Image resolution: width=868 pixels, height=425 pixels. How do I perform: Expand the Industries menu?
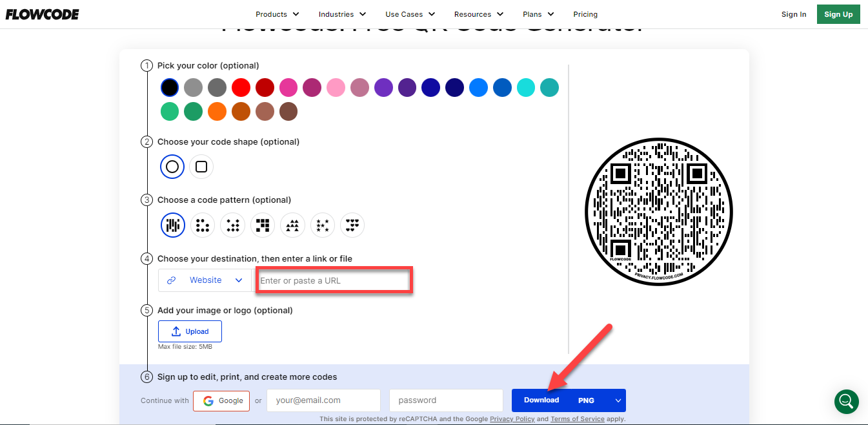click(x=342, y=14)
